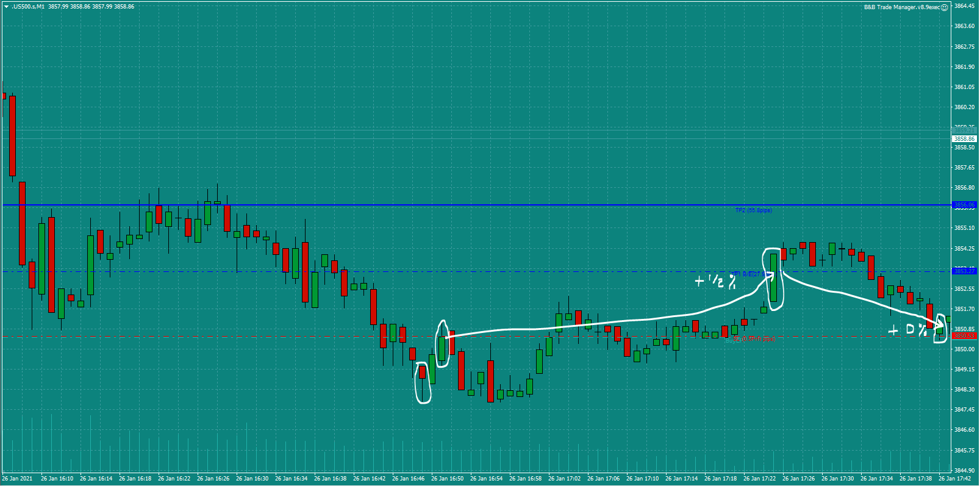Click the Expert Advisor smiley face icon
Viewport: 980px width, 486px height.
[945, 7]
